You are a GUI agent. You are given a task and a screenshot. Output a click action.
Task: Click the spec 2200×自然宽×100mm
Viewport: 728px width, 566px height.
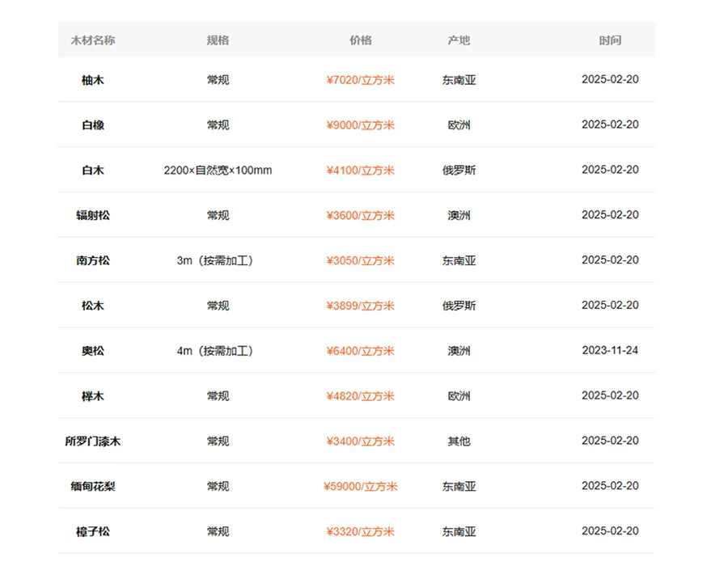218,171
